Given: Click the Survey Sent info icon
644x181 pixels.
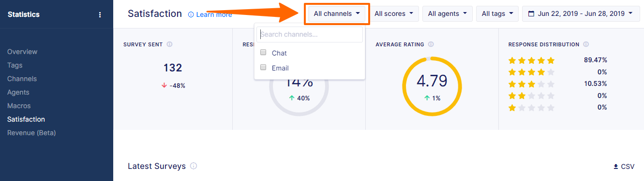Looking at the screenshot, I should click(x=169, y=44).
